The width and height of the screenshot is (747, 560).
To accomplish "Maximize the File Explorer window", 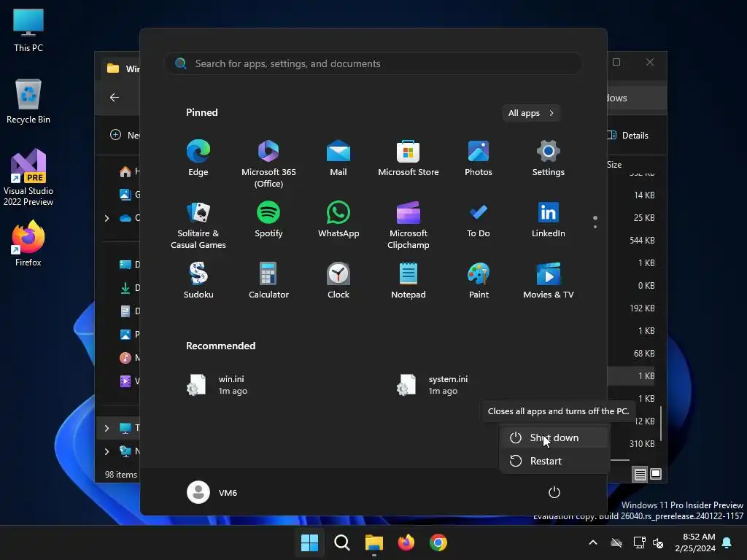I will tap(616, 63).
